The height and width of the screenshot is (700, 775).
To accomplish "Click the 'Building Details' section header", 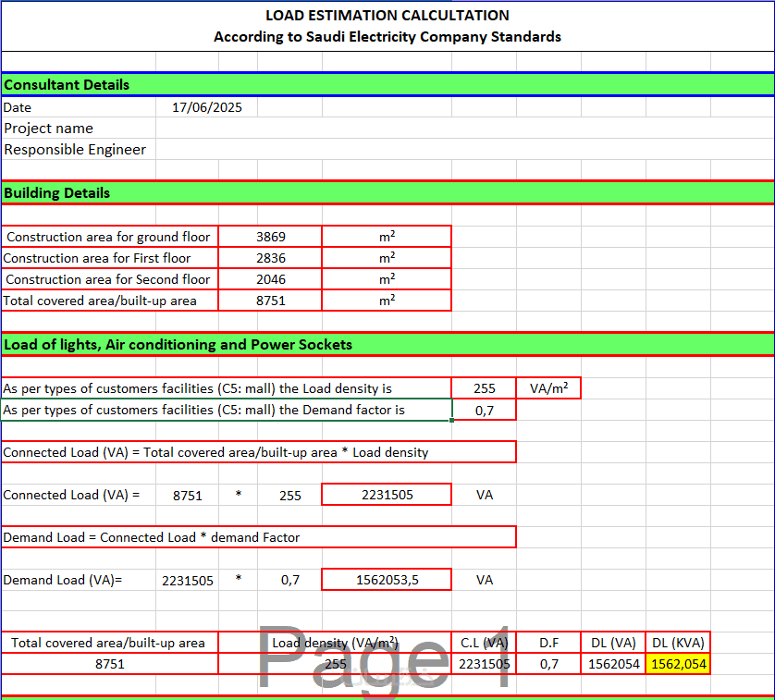I will 387,192.
